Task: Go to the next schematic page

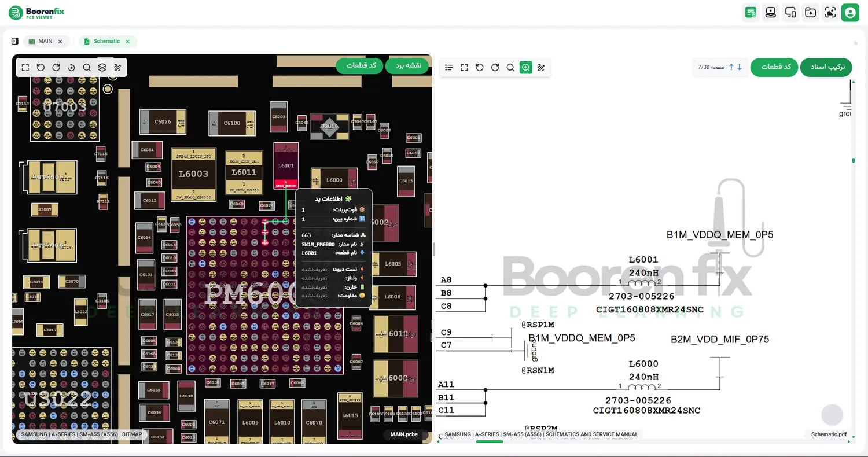Action: pos(740,67)
